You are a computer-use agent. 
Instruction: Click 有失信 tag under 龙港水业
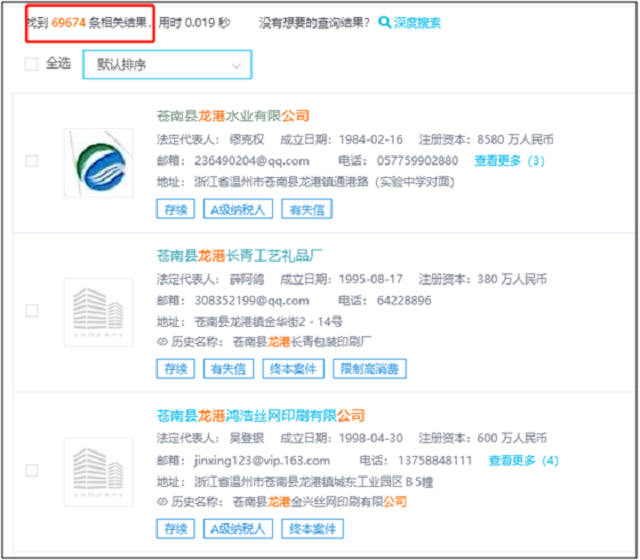point(306,209)
